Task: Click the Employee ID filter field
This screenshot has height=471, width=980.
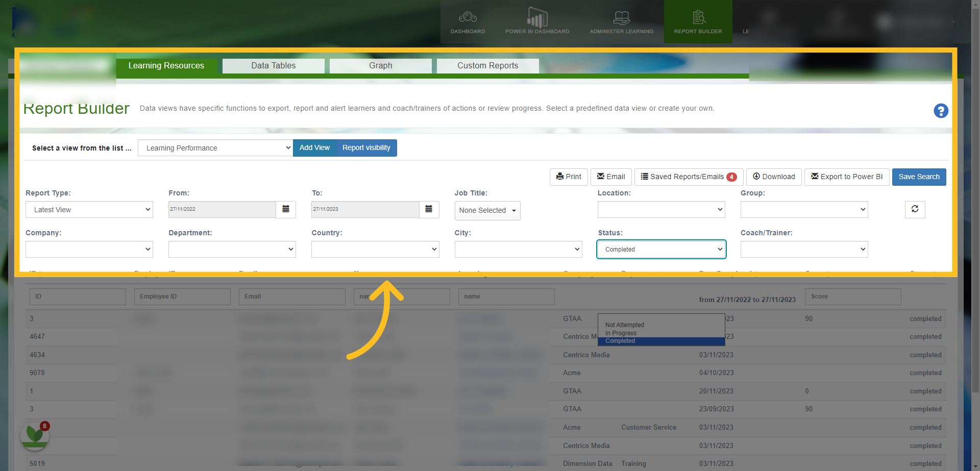Action: pos(182,296)
